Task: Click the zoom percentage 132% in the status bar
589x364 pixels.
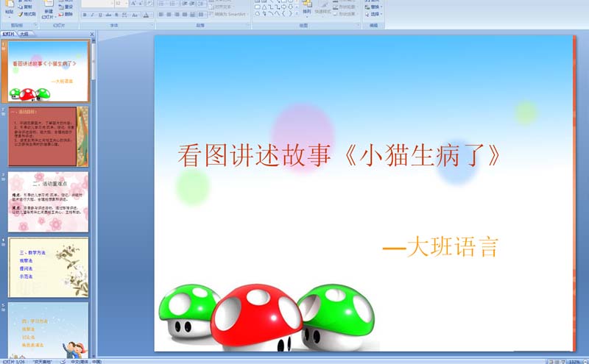Action: coord(574,362)
